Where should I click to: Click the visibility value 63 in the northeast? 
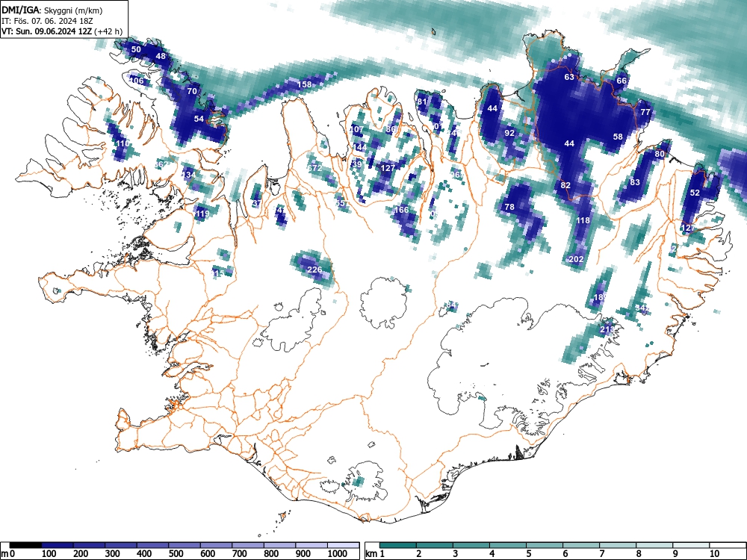[x=569, y=77]
